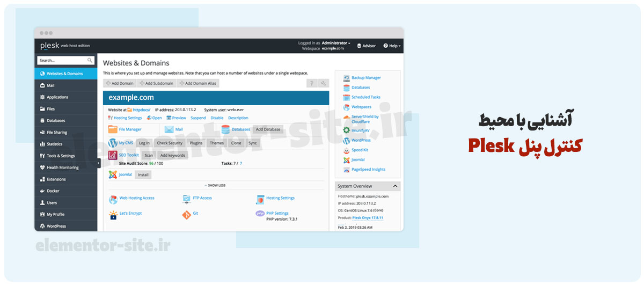The height and width of the screenshot is (284, 644).
Task: Open the Hosting Settings link
Action: coord(128,118)
